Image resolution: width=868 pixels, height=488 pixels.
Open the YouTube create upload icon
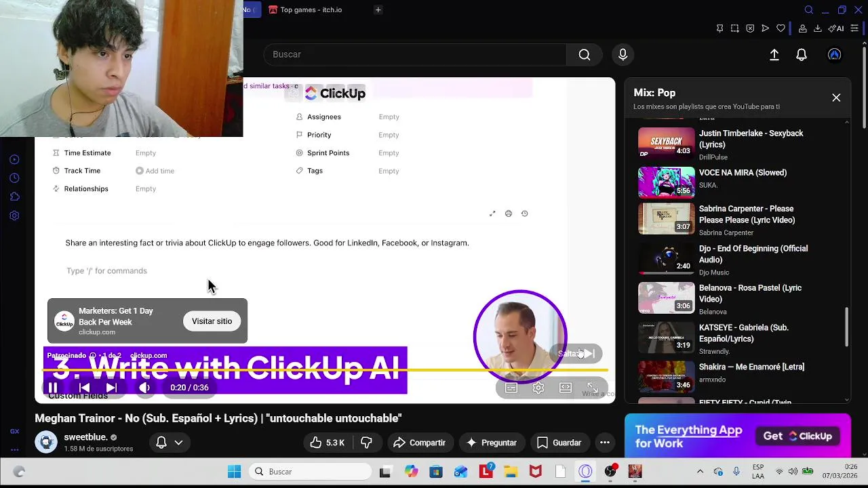point(774,55)
